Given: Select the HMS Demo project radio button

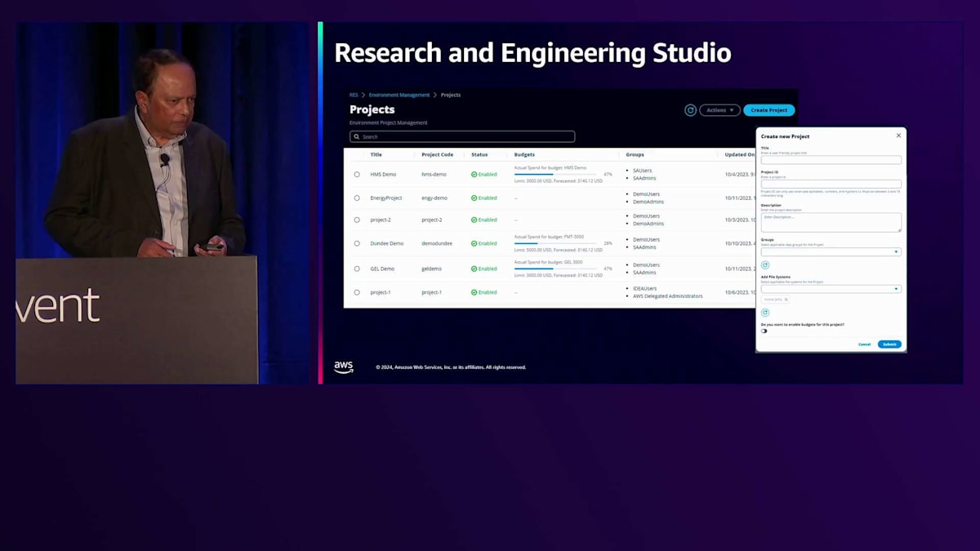Looking at the screenshot, I should (x=357, y=175).
